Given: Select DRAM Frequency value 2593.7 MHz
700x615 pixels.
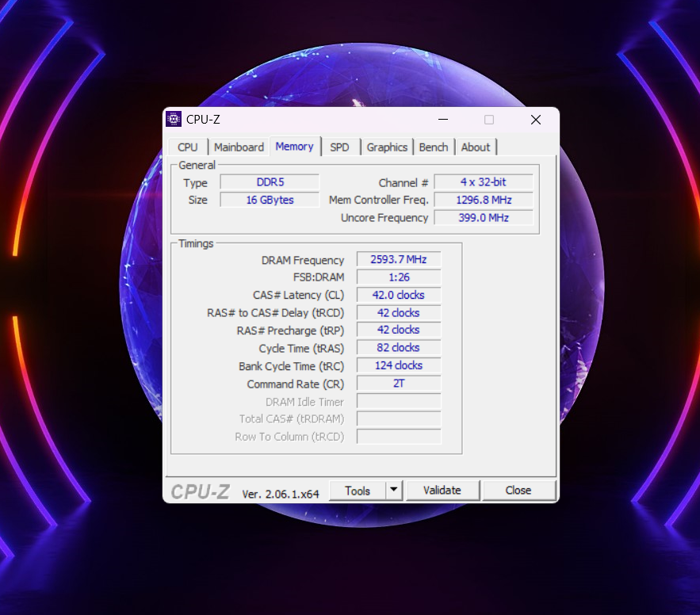Looking at the screenshot, I should [x=399, y=259].
